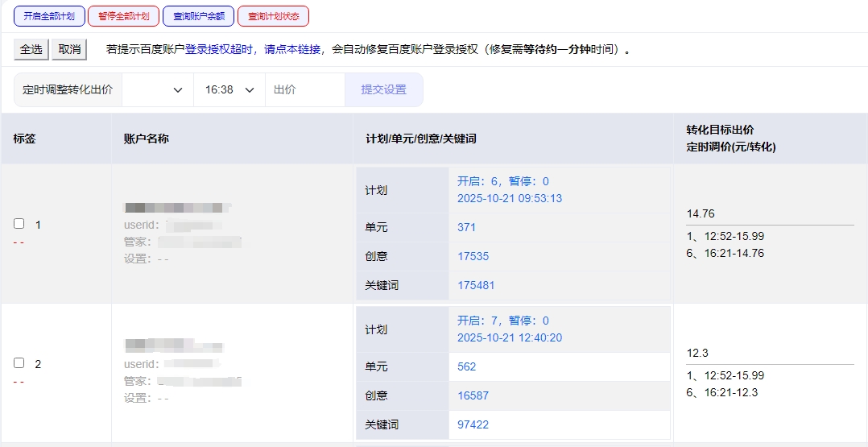Open the 开启：6，暂停：0 plan link

pos(502,181)
